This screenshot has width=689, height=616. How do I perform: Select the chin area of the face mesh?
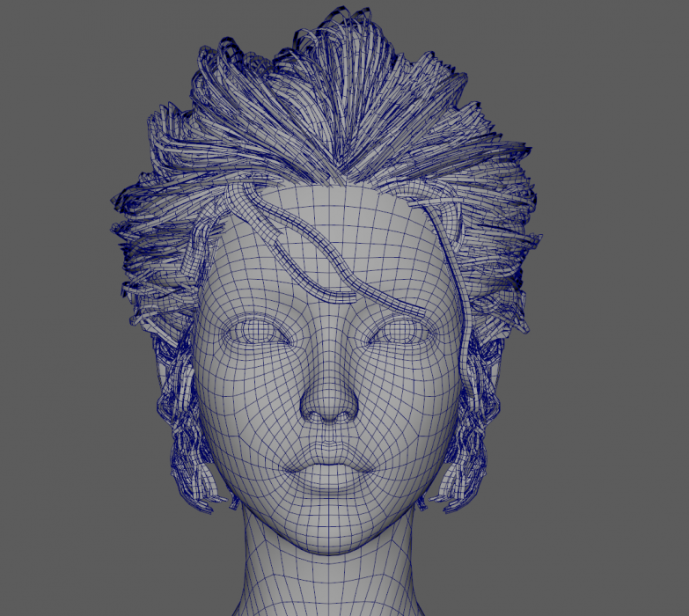(x=331, y=525)
